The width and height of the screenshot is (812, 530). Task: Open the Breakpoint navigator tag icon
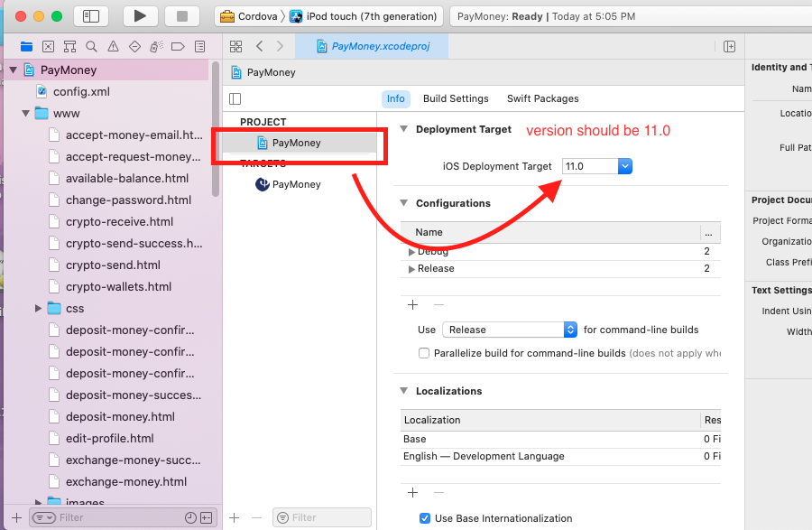[178, 47]
